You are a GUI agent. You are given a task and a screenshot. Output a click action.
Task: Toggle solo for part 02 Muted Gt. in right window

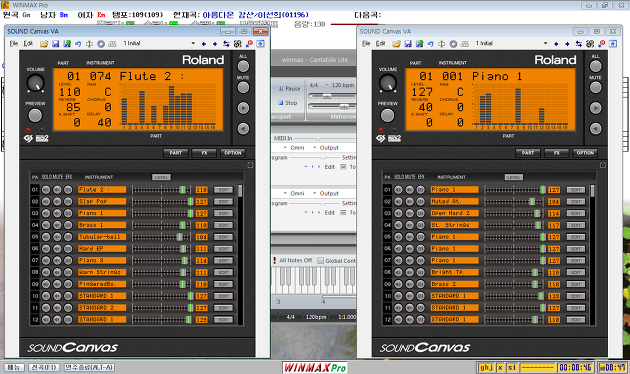point(399,201)
